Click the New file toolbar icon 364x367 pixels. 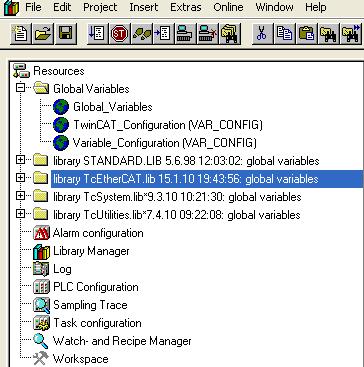point(21,34)
